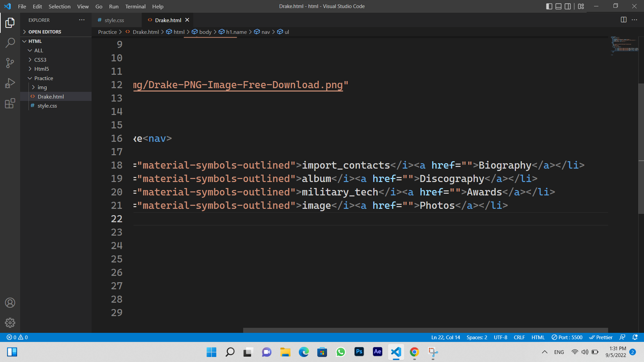Image resolution: width=644 pixels, height=362 pixels.
Task: Select language mode HTML in status bar
Action: pyautogui.click(x=538, y=337)
